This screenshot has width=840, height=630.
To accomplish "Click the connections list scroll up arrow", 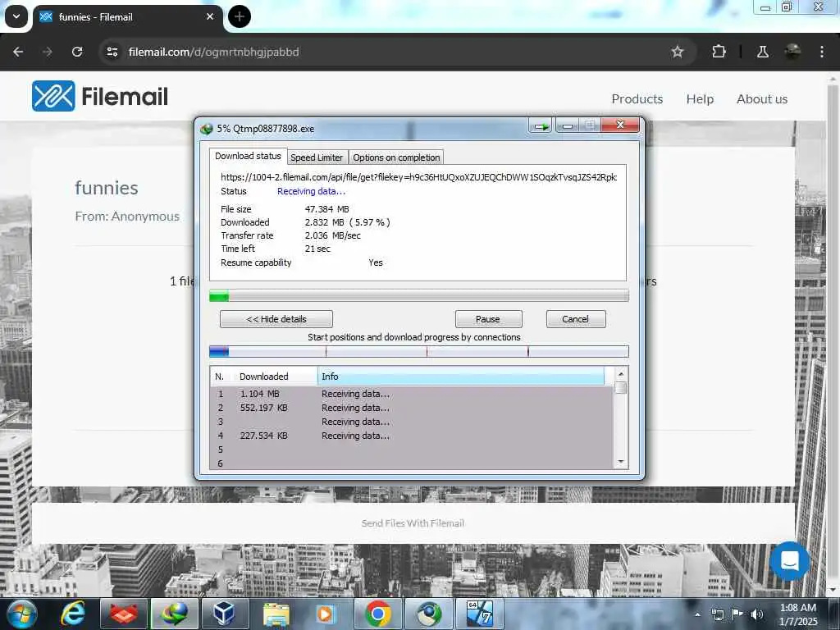I will coord(621,374).
